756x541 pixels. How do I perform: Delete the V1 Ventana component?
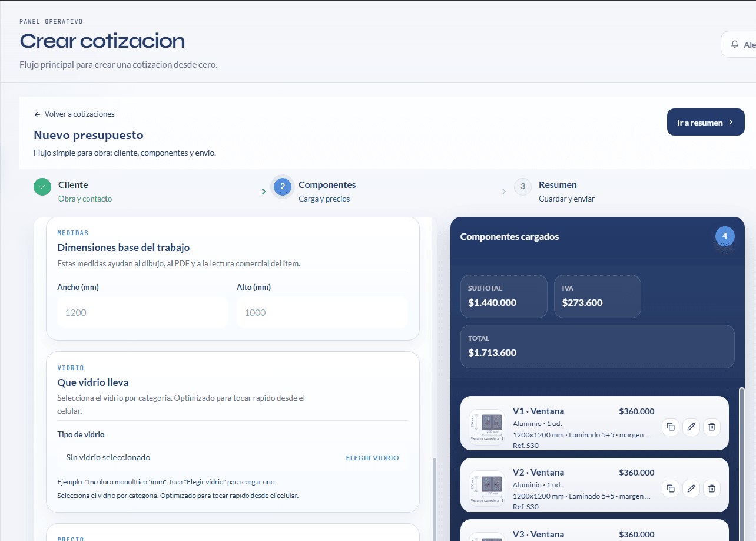[x=711, y=427]
